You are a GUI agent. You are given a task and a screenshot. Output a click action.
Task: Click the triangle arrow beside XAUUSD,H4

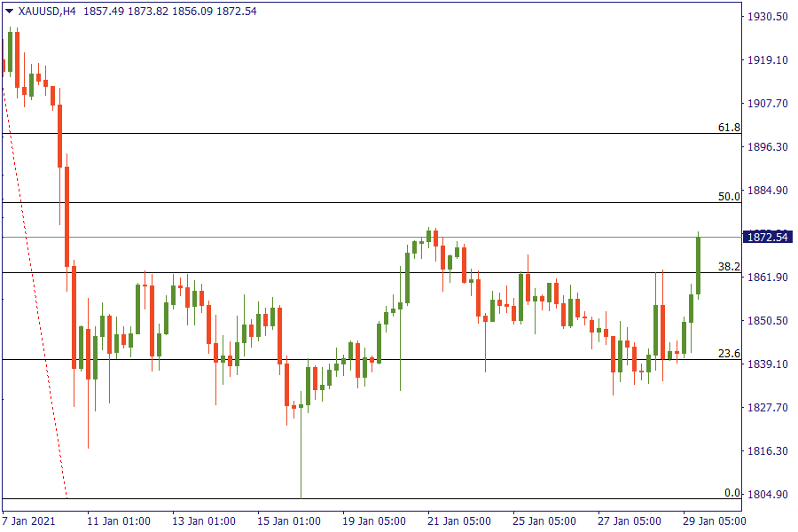10,11
